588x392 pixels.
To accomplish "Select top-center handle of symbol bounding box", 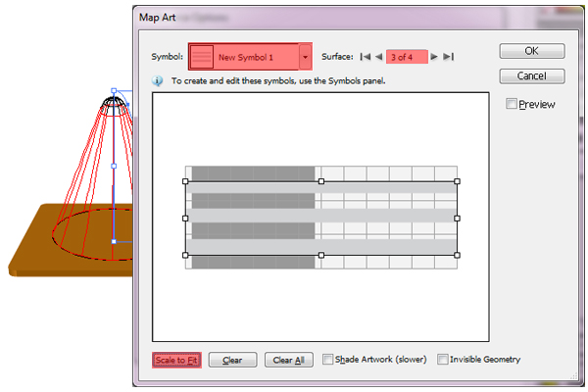I will tap(321, 181).
